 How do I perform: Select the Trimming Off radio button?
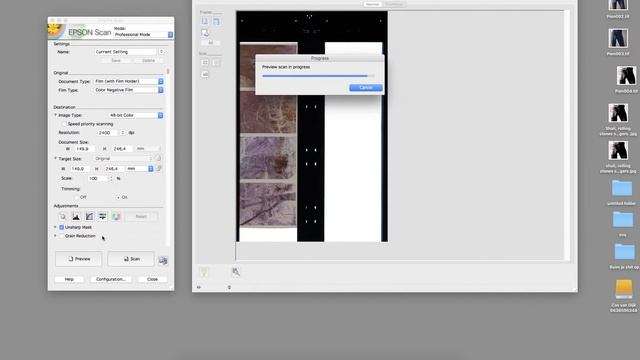click(x=77, y=197)
